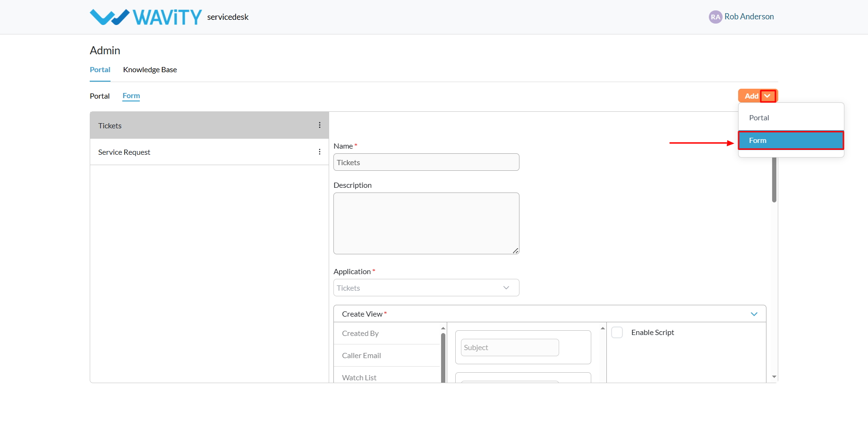Click into the Description text area

(426, 223)
